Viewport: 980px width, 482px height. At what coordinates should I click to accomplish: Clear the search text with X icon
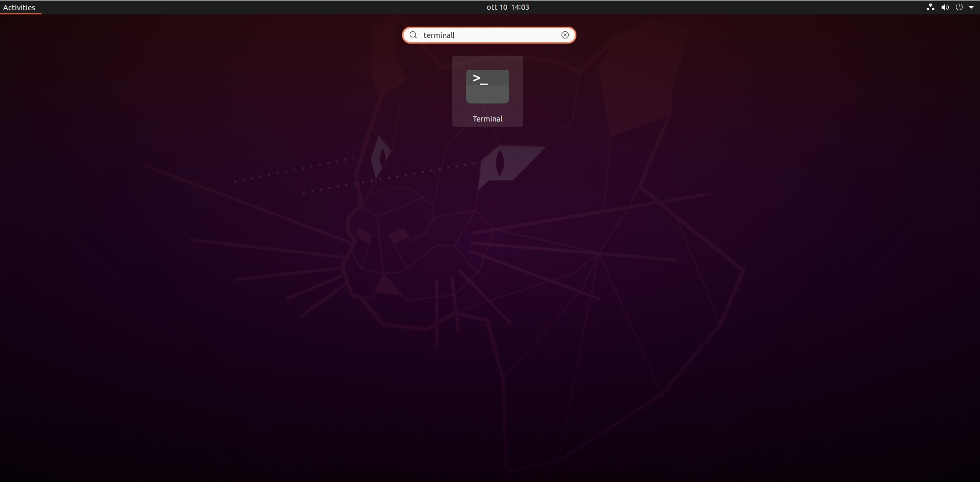click(x=565, y=35)
